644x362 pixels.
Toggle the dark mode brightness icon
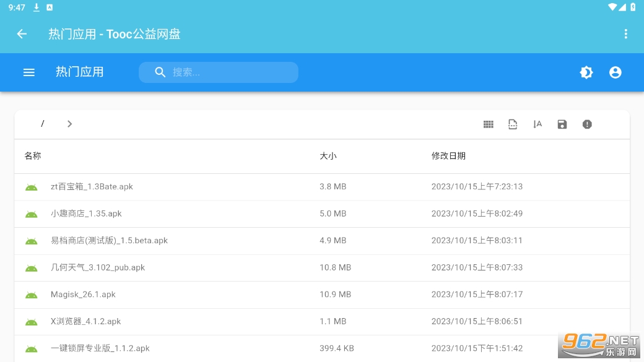pyautogui.click(x=586, y=72)
